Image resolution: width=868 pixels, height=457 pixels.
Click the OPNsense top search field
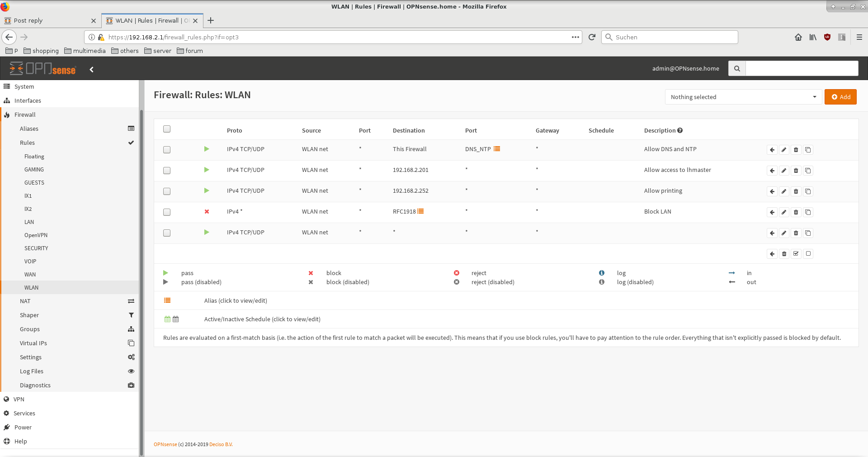click(x=801, y=68)
